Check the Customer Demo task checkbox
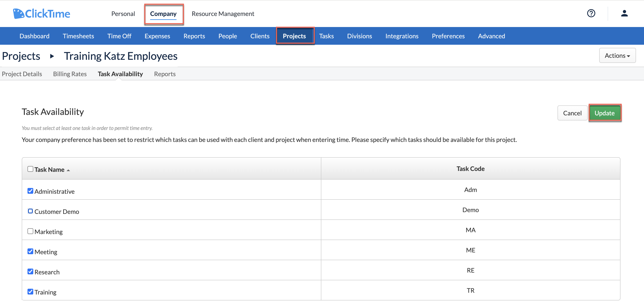Image resolution: width=644 pixels, height=306 pixels. [x=30, y=211]
